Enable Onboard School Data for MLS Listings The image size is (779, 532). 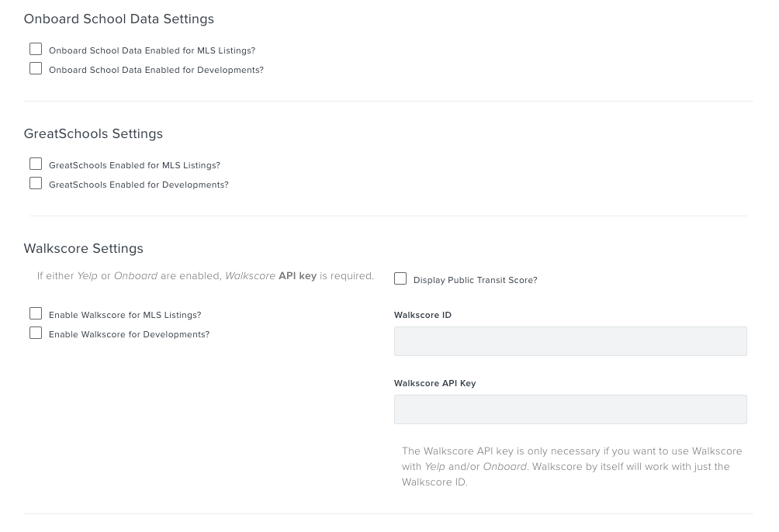(x=36, y=49)
